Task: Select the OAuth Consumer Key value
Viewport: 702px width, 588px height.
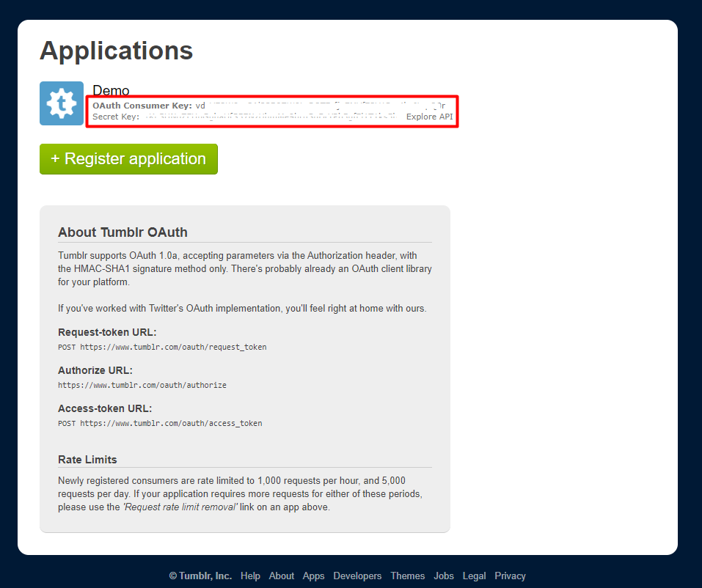Action: (x=308, y=105)
